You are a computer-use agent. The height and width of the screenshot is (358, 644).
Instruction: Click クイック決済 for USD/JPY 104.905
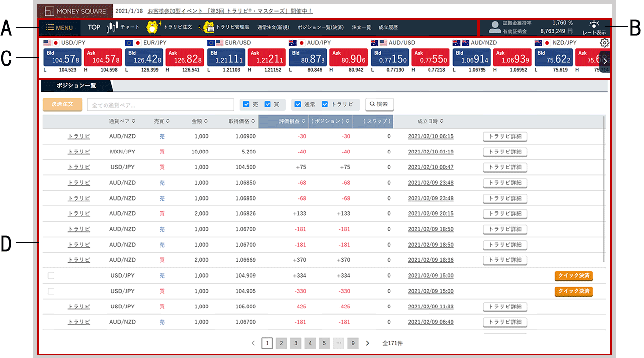pyautogui.click(x=574, y=291)
